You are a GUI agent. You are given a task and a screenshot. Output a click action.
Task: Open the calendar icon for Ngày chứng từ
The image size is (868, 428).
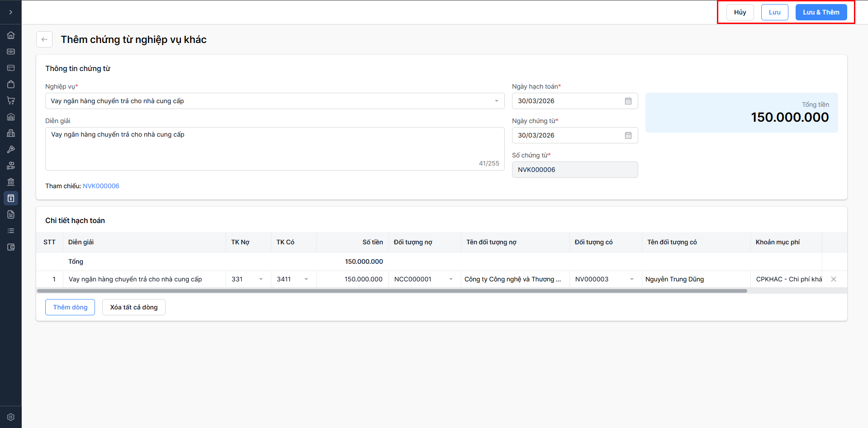628,135
